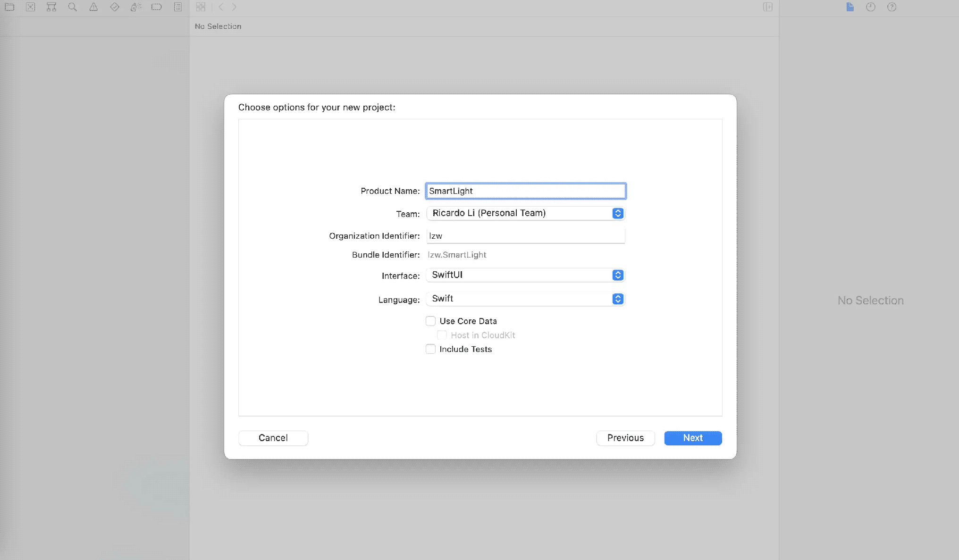This screenshot has width=959, height=560.
Task: Enable the Use Core Data checkbox
Action: (x=430, y=321)
